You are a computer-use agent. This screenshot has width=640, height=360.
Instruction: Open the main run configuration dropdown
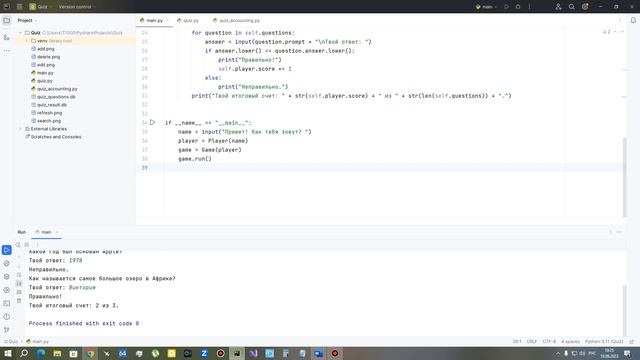tap(486, 7)
